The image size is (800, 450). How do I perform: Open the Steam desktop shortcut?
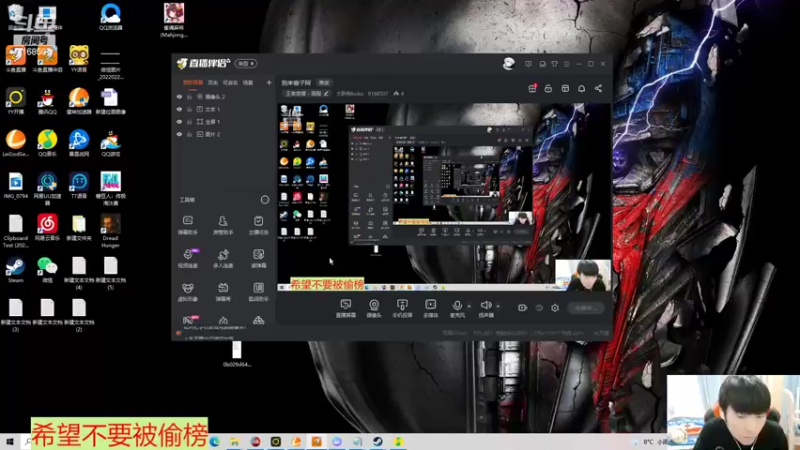coord(15,269)
